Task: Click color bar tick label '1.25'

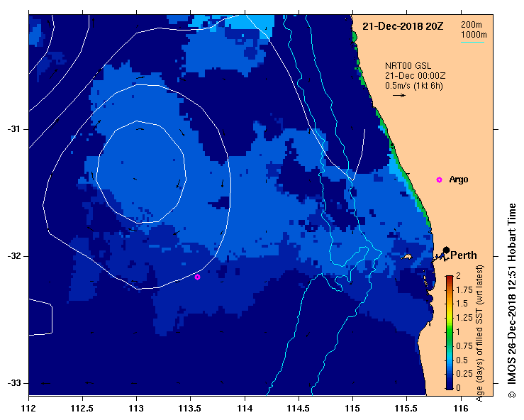Action: point(464,318)
